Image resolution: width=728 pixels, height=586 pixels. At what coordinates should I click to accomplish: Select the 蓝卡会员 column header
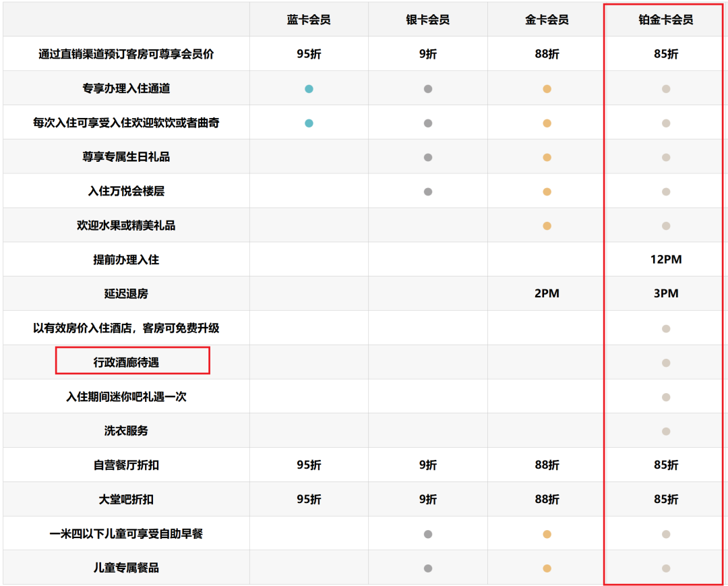pos(309,20)
